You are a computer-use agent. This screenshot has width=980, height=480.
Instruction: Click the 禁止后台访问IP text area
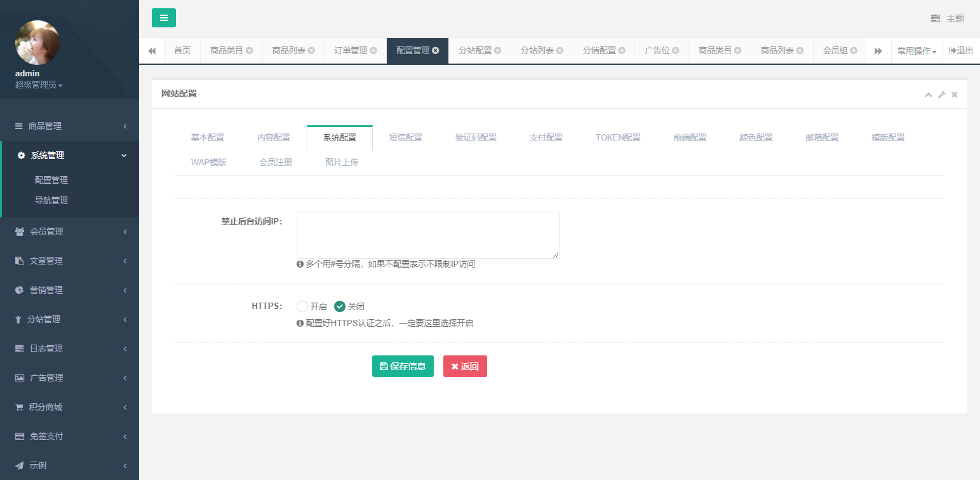tap(427, 235)
